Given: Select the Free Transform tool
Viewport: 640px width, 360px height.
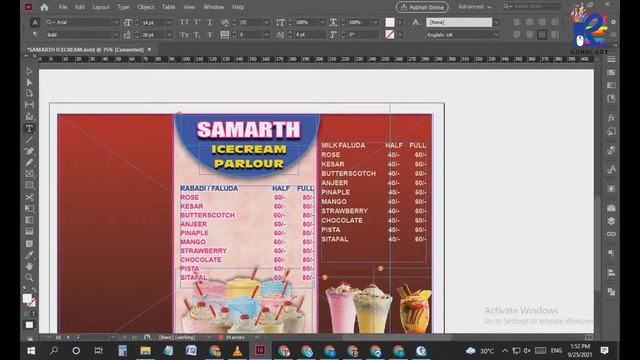Looking at the screenshot, I should coord(29,209).
